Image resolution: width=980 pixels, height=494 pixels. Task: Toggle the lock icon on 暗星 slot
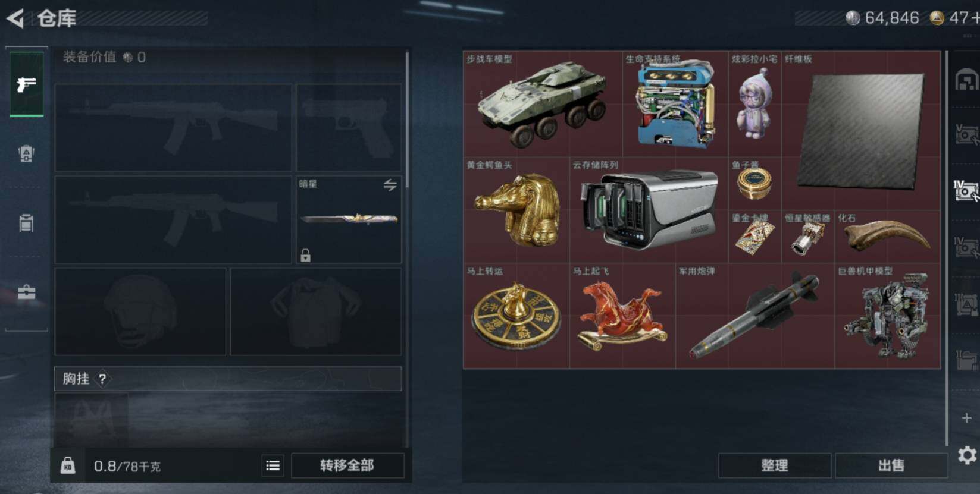(x=305, y=256)
